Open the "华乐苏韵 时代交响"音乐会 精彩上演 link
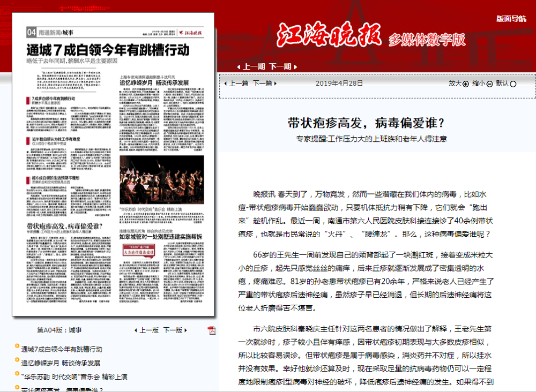Viewport: 536px width, 392px height. (x=74, y=376)
